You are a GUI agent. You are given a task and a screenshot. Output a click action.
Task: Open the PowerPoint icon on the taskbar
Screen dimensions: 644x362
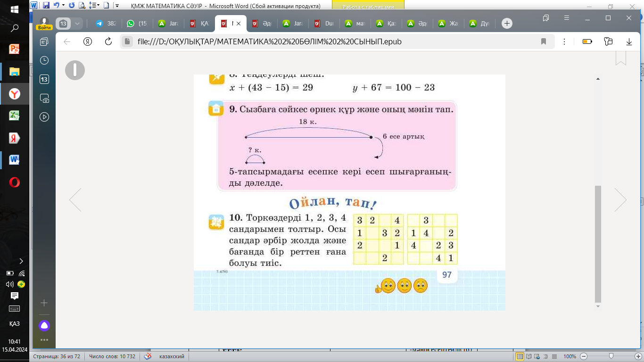14,49
